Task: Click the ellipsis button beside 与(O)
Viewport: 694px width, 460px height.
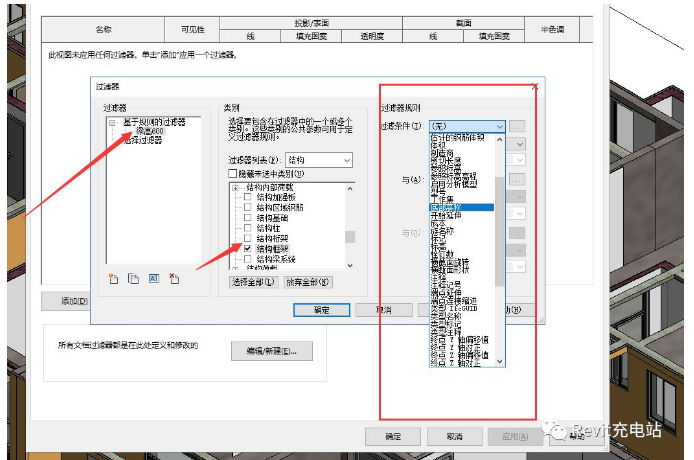Action: [517, 233]
